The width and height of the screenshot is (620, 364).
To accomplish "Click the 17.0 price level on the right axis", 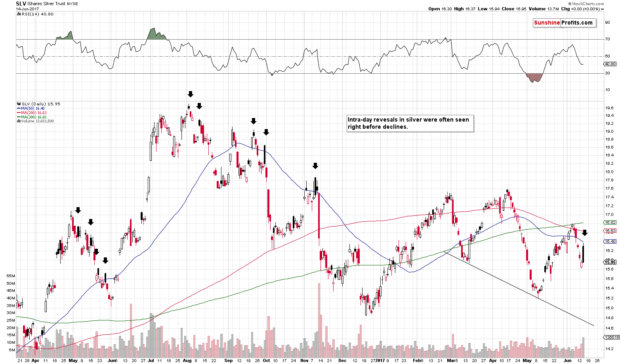I will 609,215.
